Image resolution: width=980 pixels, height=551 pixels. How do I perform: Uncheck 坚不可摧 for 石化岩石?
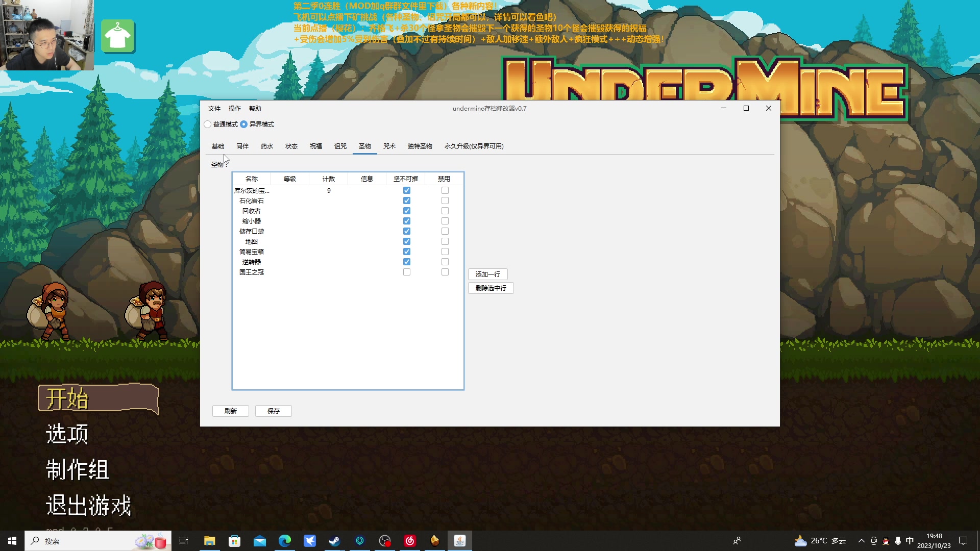(x=407, y=201)
